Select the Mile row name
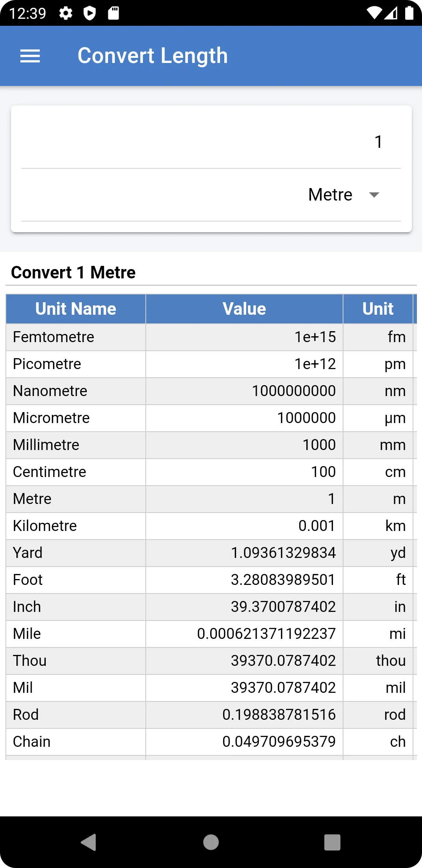422x868 pixels. tap(27, 634)
